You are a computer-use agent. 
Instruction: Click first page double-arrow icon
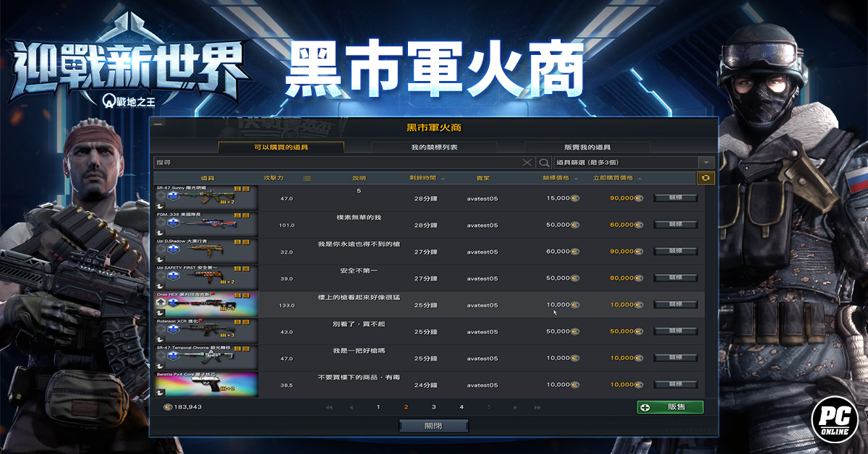coord(329,408)
